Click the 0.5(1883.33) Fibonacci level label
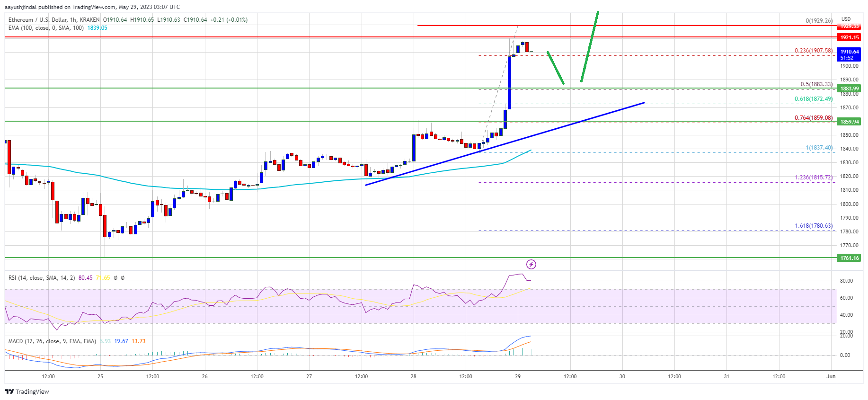Viewport: 868px width, 400px height. (x=816, y=84)
